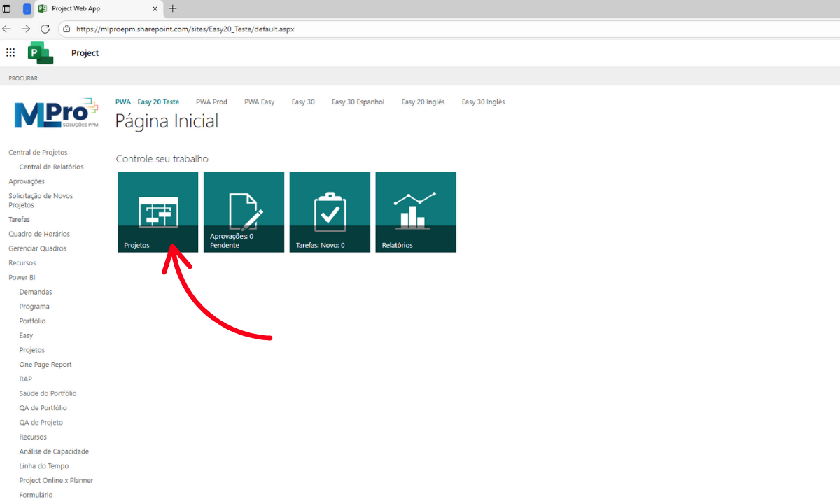Screen dimensions: 840x504
Task: Open Linha do Tempo in sidebar
Action: tap(44, 466)
